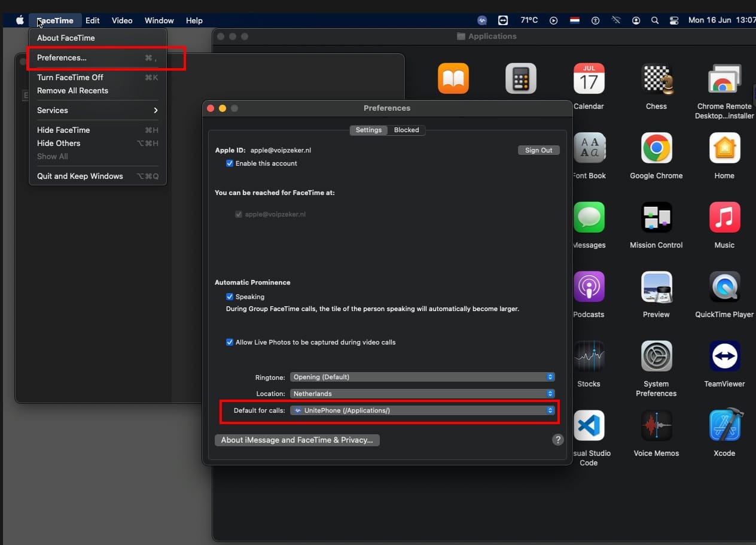Open the Apple menu
This screenshot has width=756, height=545.
(20, 20)
